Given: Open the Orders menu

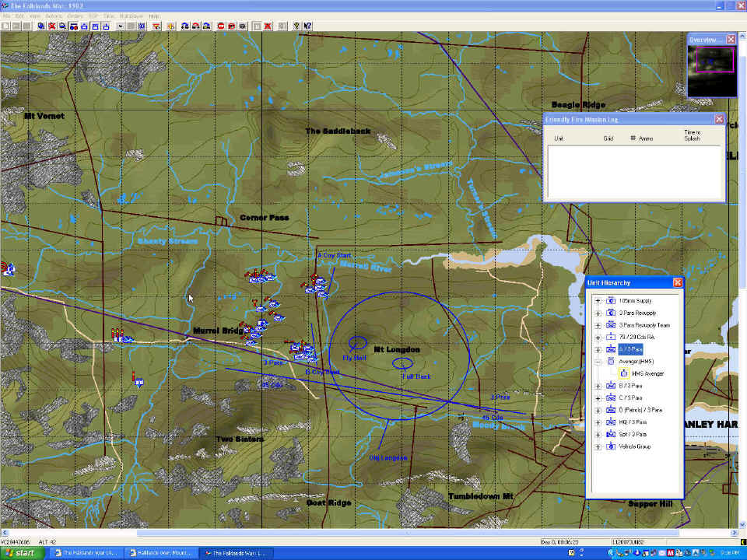Looking at the screenshot, I should click(x=75, y=16).
